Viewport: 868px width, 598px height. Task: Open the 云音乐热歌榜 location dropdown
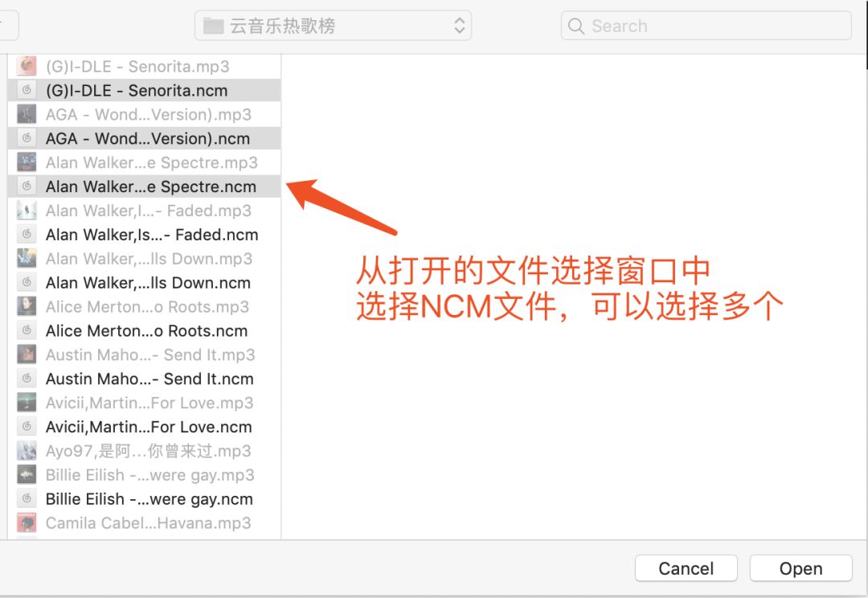pyautogui.click(x=333, y=25)
